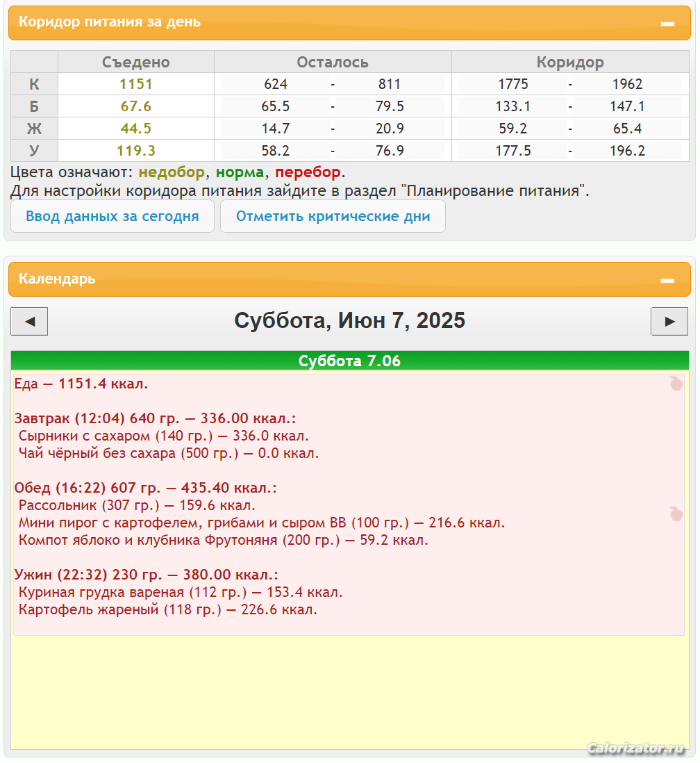Click the Суббота, Июнь 7, 2025 date title

click(349, 320)
